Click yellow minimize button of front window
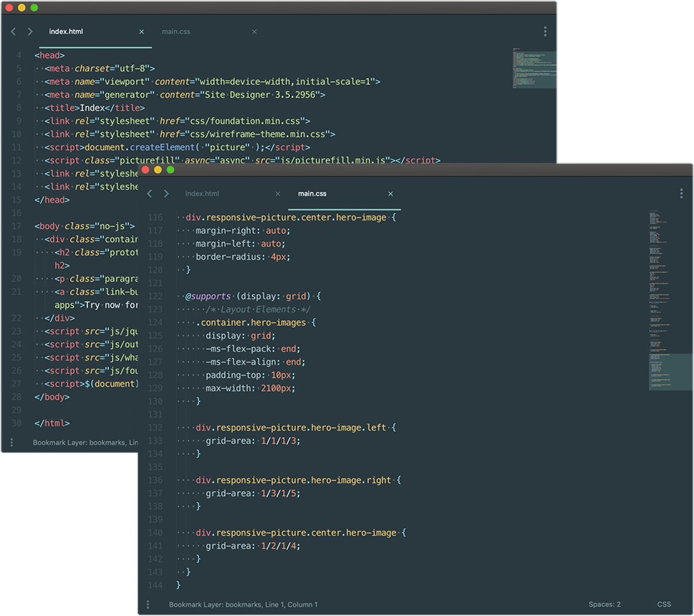694x616 pixels. point(158,170)
